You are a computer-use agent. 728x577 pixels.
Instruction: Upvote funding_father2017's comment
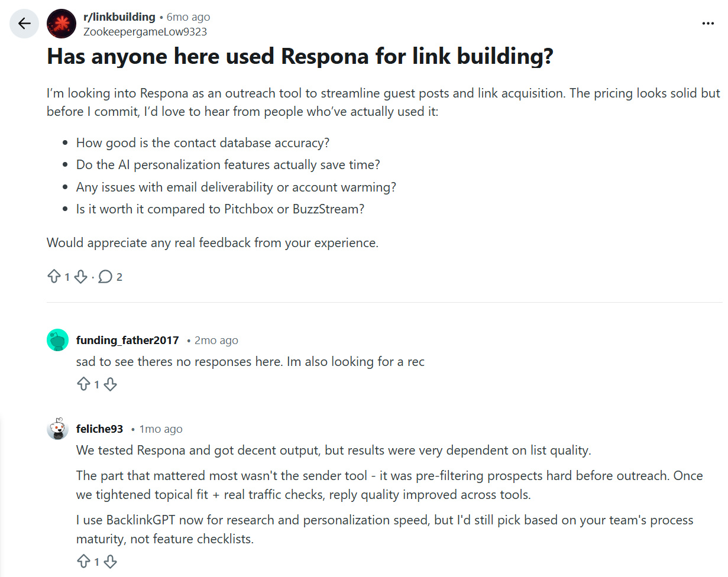click(85, 384)
